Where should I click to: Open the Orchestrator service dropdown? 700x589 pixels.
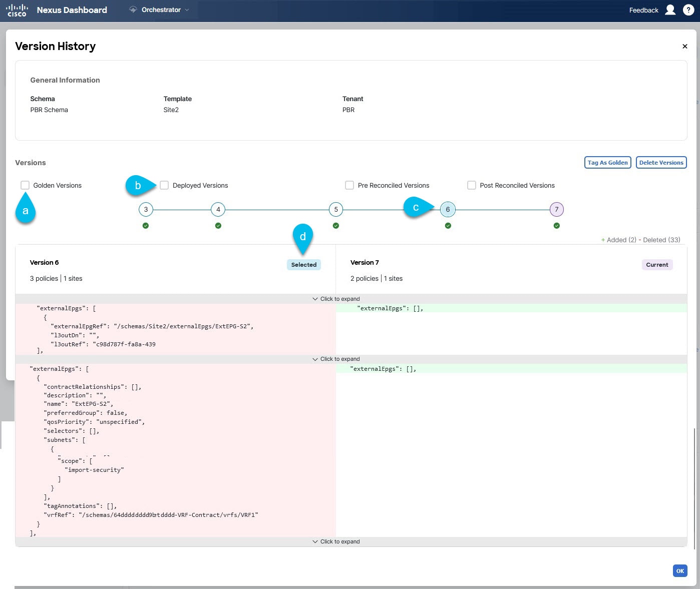click(160, 10)
